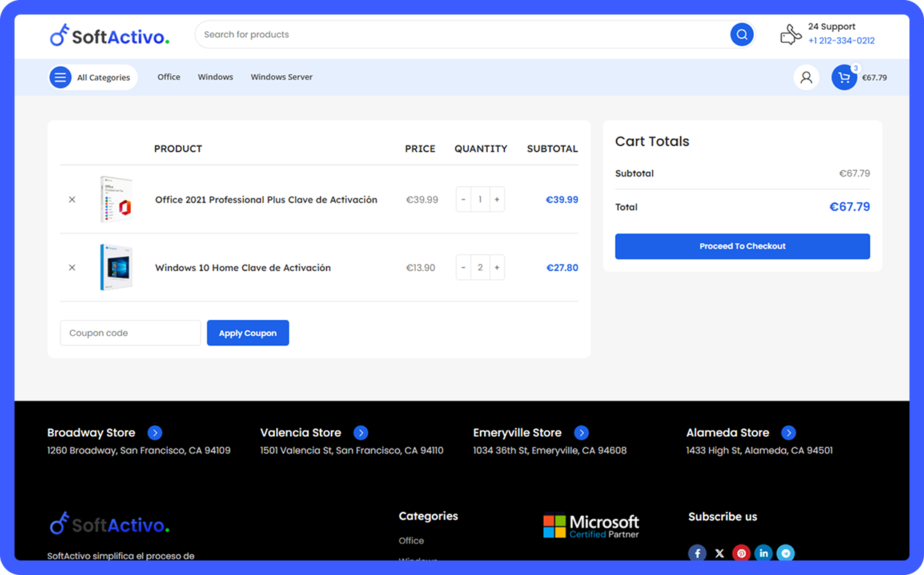Click Valencia Store heading
Image resolution: width=924 pixels, height=575 pixels.
click(300, 433)
